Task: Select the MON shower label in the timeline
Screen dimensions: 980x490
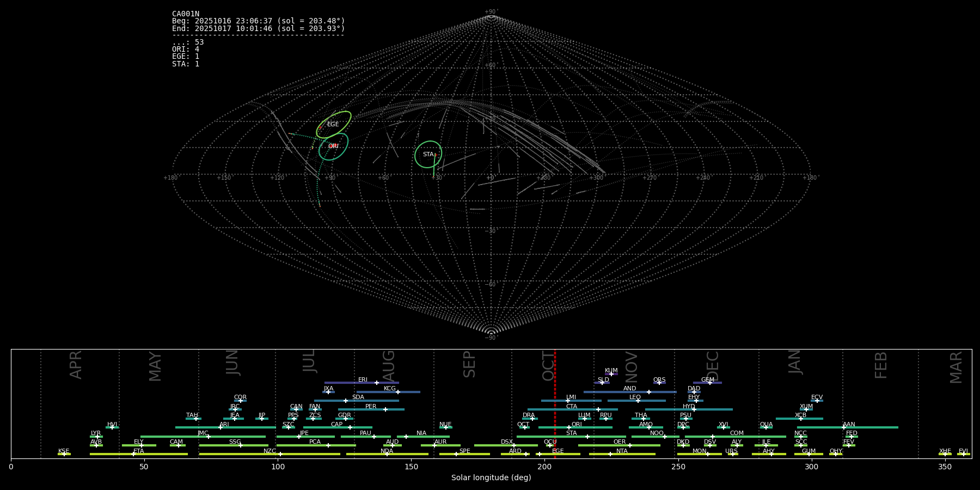Action: (700, 451)
